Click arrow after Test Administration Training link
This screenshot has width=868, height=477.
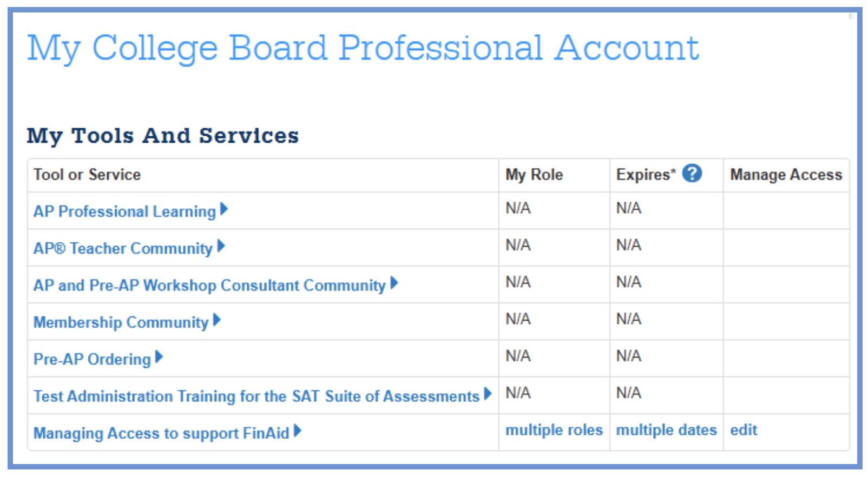[x=488, y=394]
